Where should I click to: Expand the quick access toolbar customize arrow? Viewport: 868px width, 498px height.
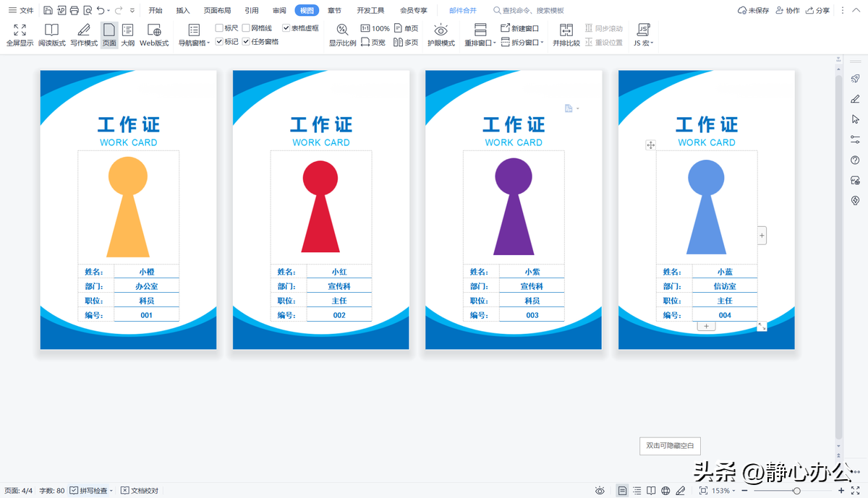[132, 11]
